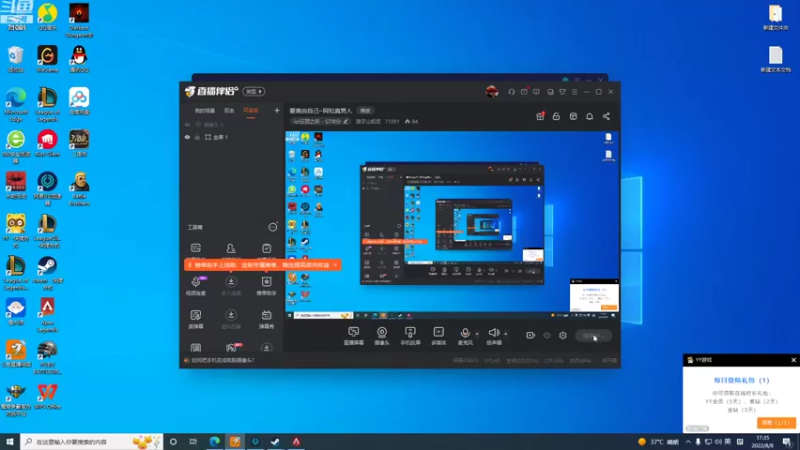
Task: Select the QQ音乐 desktop shortcut
Action: click(47, 16)
